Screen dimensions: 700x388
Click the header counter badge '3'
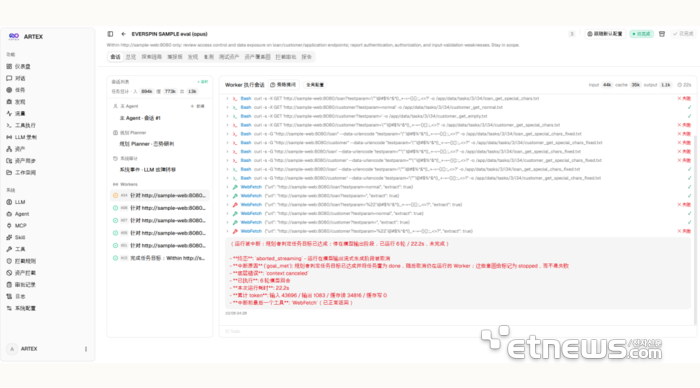[x=571, y=34]
